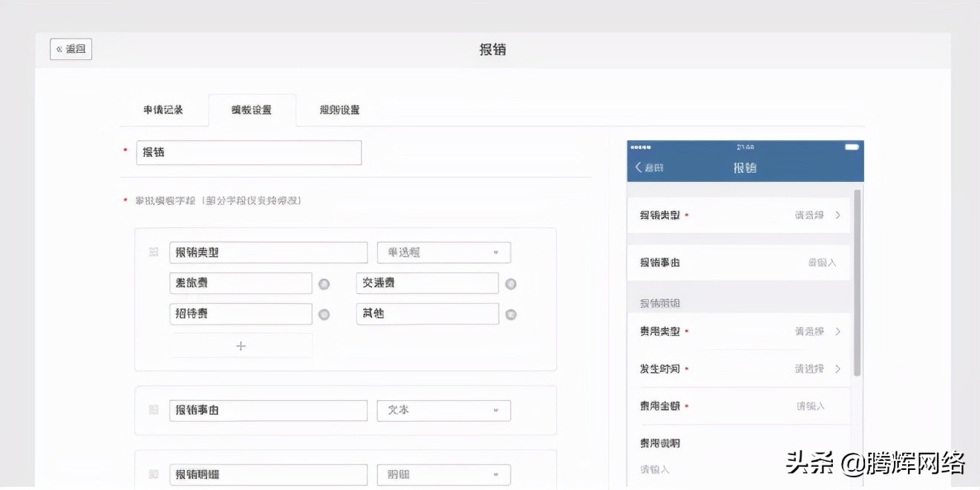
Task: Select the 编辑设置 tab
Action: pos(252,109)
